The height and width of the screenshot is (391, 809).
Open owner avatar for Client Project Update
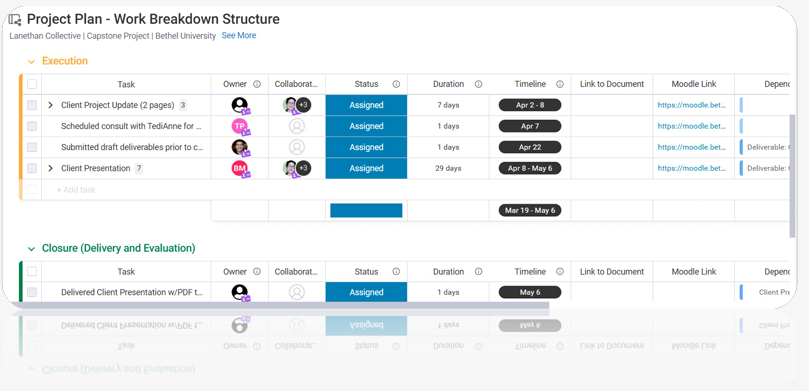click(239, 105)
